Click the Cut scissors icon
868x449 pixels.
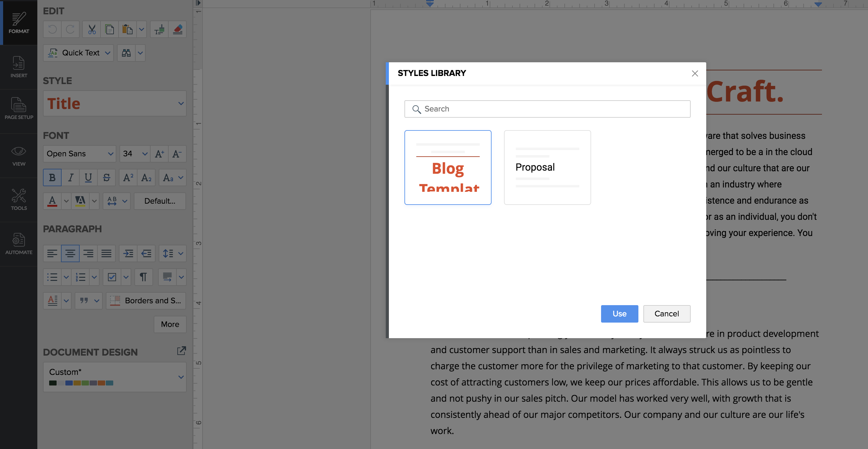coord(92,29)
